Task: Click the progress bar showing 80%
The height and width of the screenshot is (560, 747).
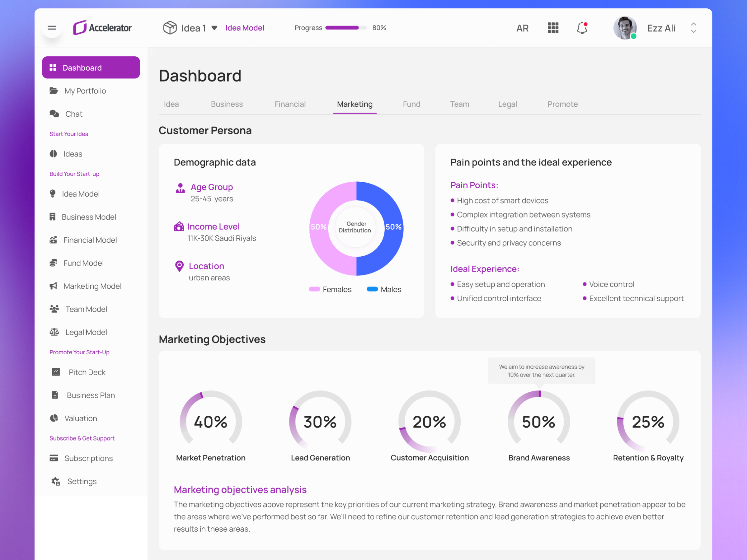Action: click(345, 28)
